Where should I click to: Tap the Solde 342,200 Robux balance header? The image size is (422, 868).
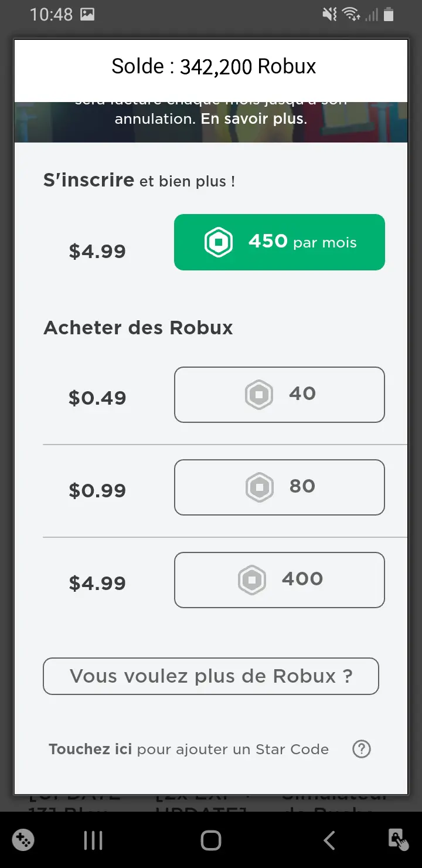[x=213, y=67]
